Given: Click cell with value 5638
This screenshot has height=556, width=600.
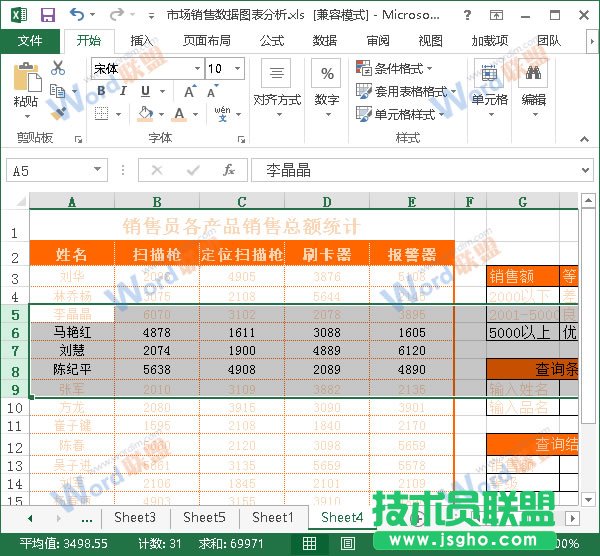Looking at the screenshot, I should tap(157, 369).
